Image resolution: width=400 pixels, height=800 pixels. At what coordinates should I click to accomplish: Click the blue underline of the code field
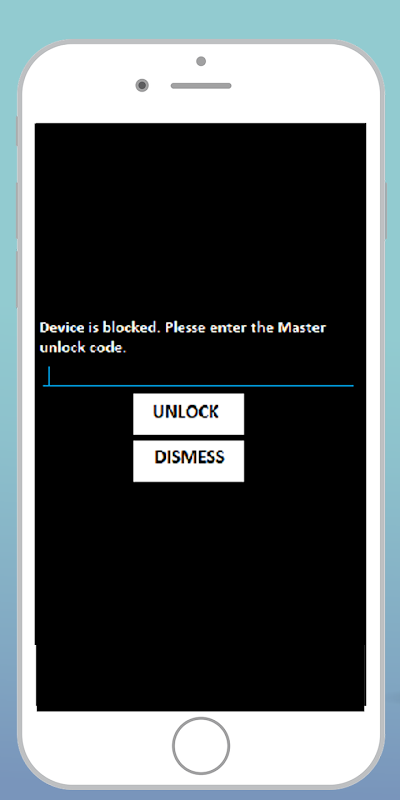coord(198,386)
